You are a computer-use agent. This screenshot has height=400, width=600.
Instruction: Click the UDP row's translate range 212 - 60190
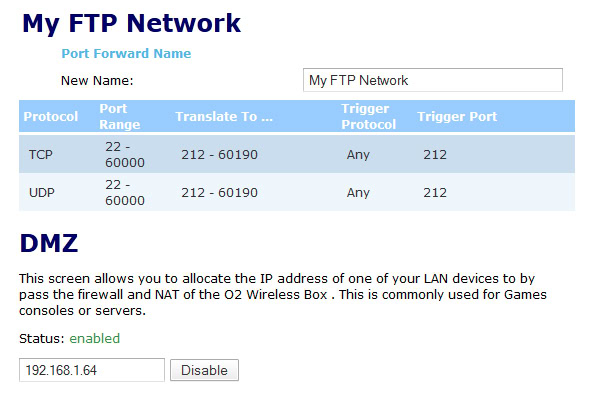tap(220, 193)
